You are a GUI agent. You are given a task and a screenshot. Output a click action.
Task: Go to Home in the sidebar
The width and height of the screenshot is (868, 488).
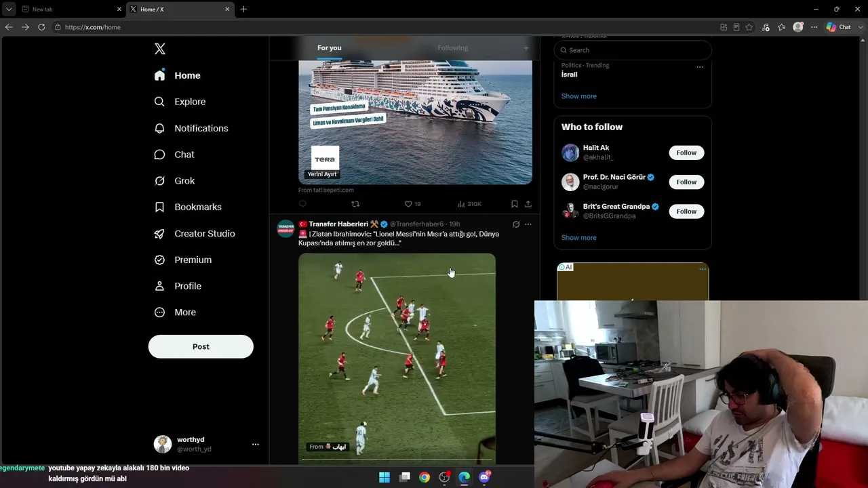pyautogui.click(x=178, y=75)
